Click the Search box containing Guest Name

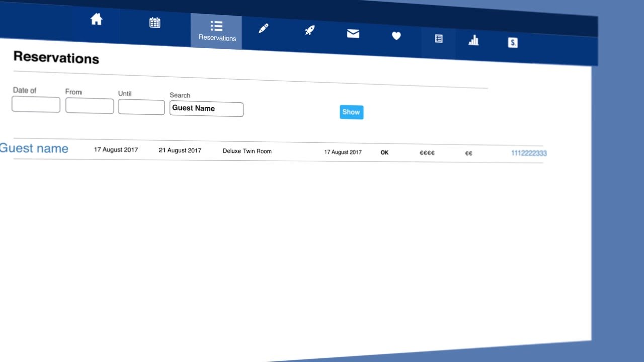click(x=206, y=109)
